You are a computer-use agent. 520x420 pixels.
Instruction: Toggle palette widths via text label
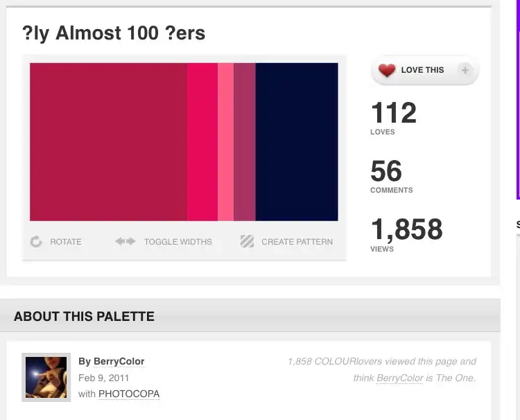[177, 242]
